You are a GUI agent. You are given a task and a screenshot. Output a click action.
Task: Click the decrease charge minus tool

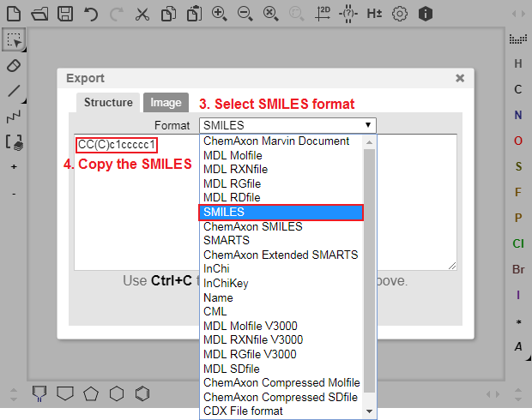pyautogui.click(x=14, y=194)
